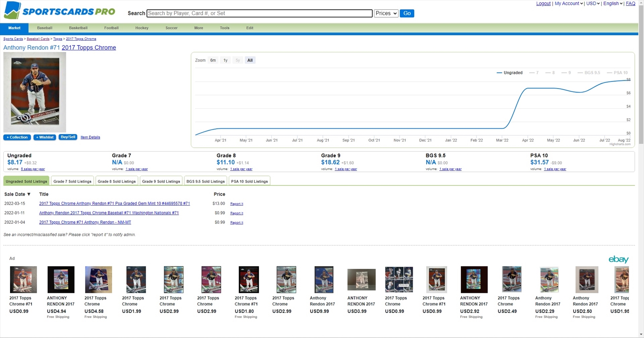Image resolution: width=644 pixels, height=338 pixels.
Task: Switch to Grade 7 Sold Listings tab
Action: tap(72, 181)
